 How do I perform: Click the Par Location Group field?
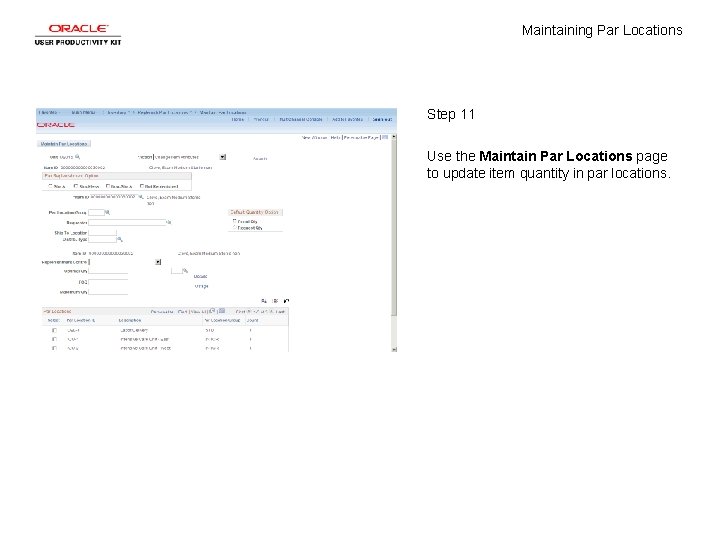(x=96, y=213)
